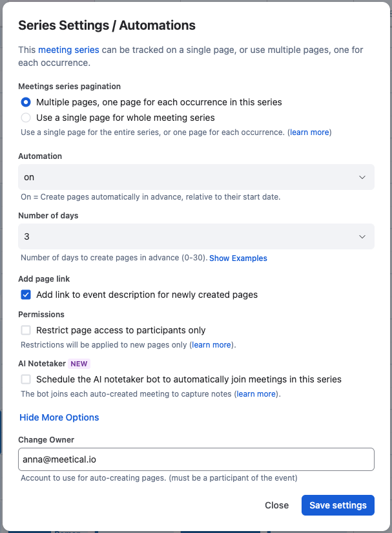Viewport: 392px width, 533px height.
Task: Click the checkmark in Add page link checkbox
Action: (26, 295)
